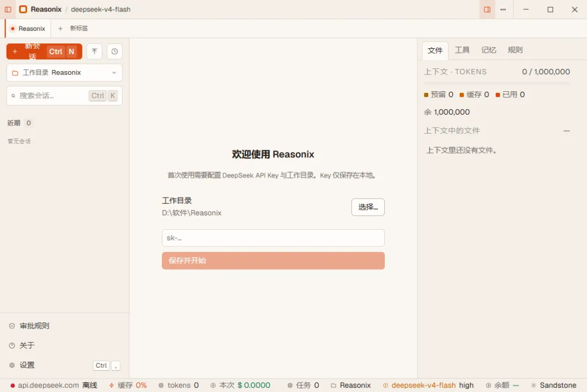
Task: Focus the 搜索会话 search field
Action: [64, 96]
